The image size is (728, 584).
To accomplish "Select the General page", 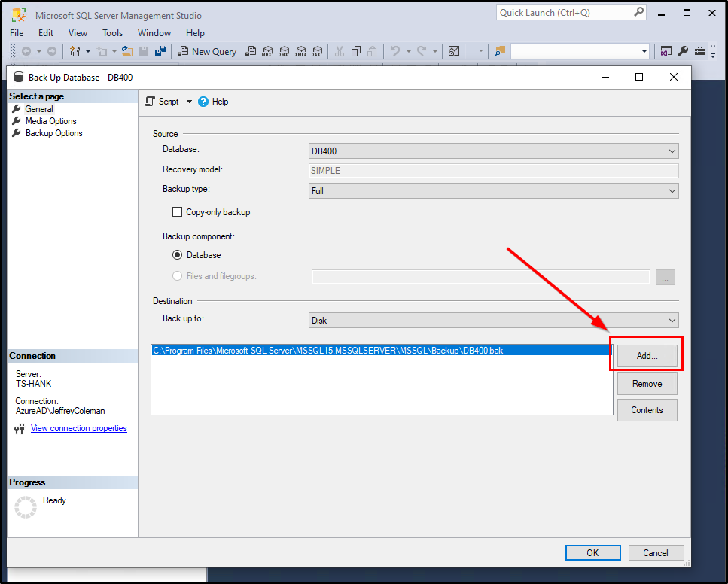I will point(39,109).
